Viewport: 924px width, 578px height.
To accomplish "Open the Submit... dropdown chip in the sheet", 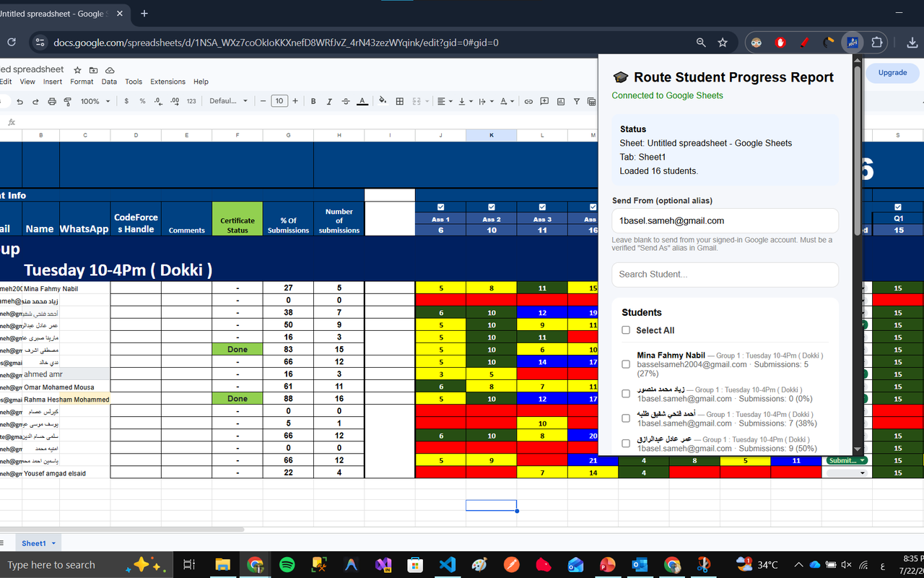I will [x=847, y=460].
